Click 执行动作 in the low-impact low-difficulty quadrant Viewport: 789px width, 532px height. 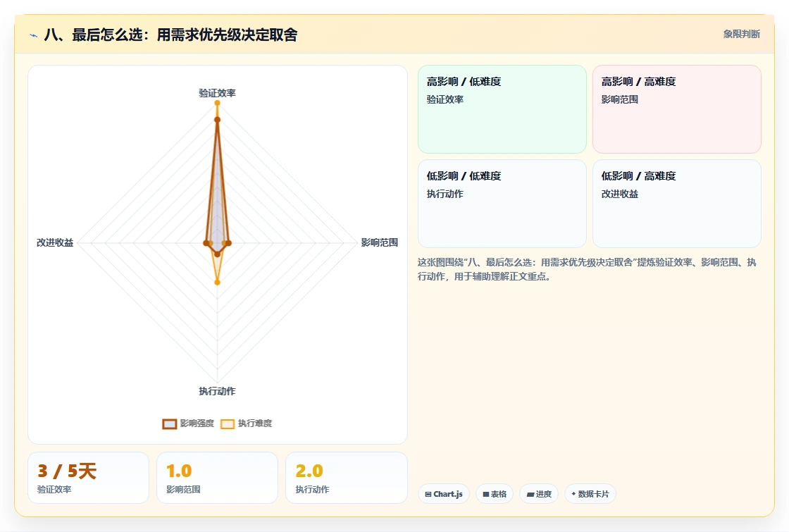(x=445, y=194)
